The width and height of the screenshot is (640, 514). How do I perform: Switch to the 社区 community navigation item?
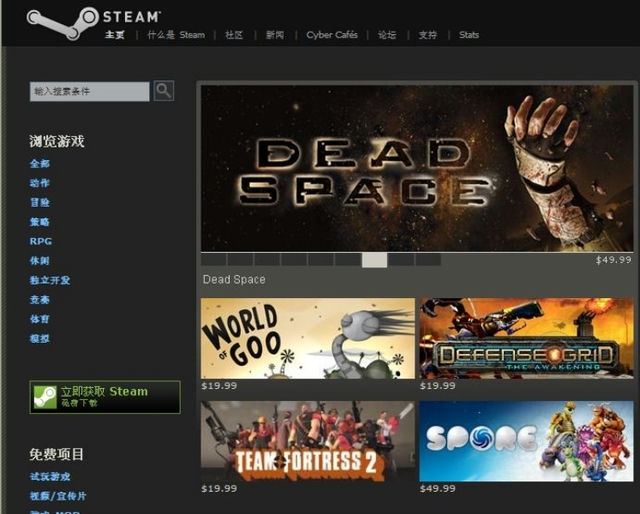click(x=234, y=35)
